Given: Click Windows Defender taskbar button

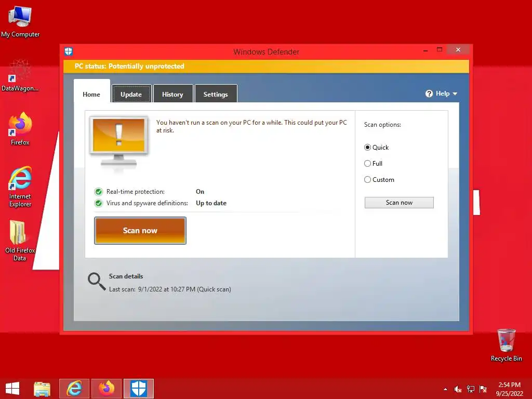Looking at the screenshot, I should coord(139,389).
